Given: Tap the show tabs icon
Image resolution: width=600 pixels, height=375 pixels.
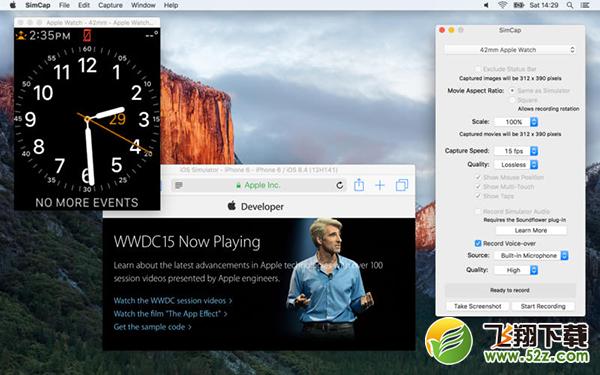Looking at the screenshot, I should tap(402, 185).
